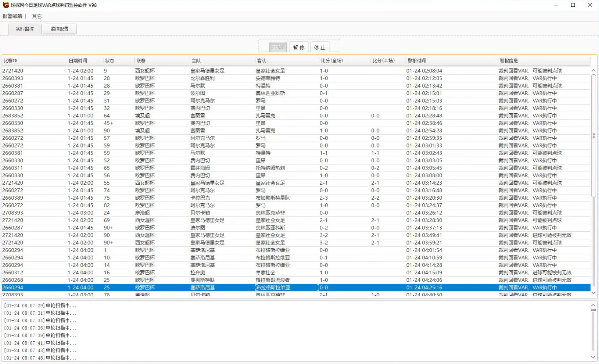Sort by 警报信息 column header
The width and height of the screenshot is (599, 364).
click(544, 61)
